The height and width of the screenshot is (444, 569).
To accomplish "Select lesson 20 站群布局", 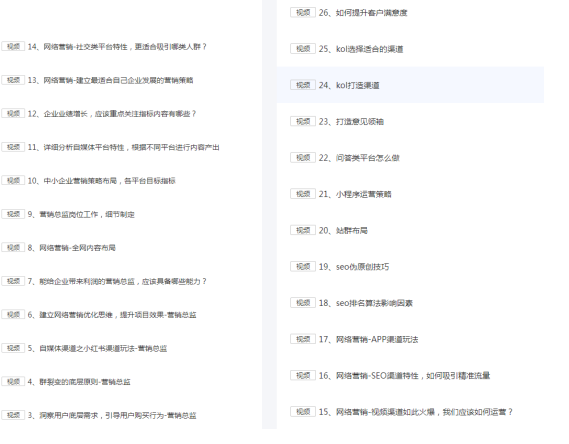I will click(x=343, y=230).
